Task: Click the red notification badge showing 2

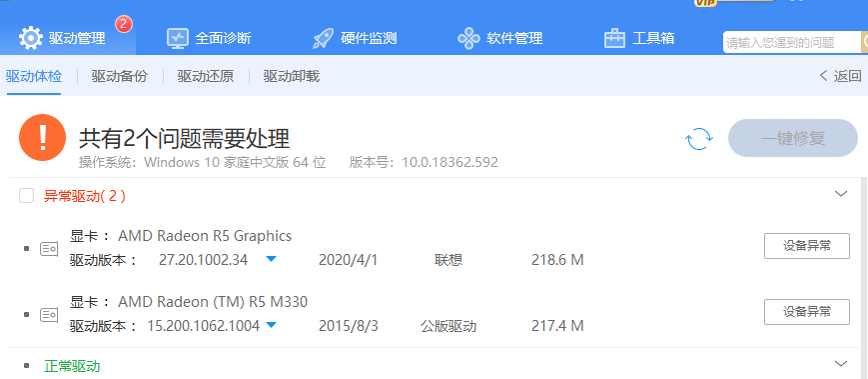Action: click(124, 24)
